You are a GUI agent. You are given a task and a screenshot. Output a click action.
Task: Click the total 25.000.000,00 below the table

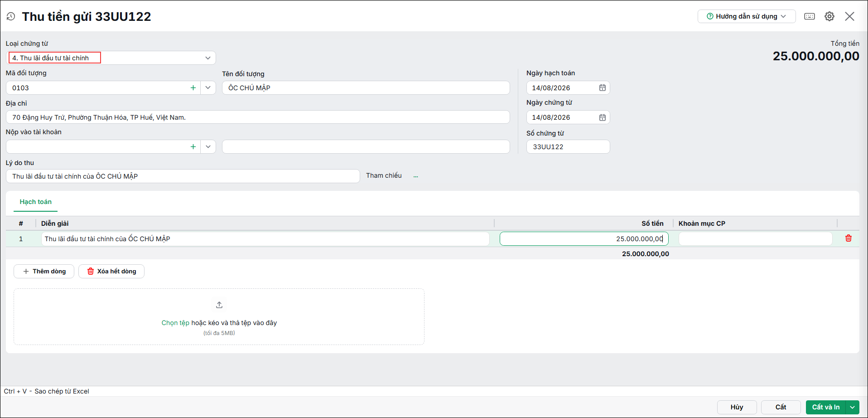[x=646, y=254]
